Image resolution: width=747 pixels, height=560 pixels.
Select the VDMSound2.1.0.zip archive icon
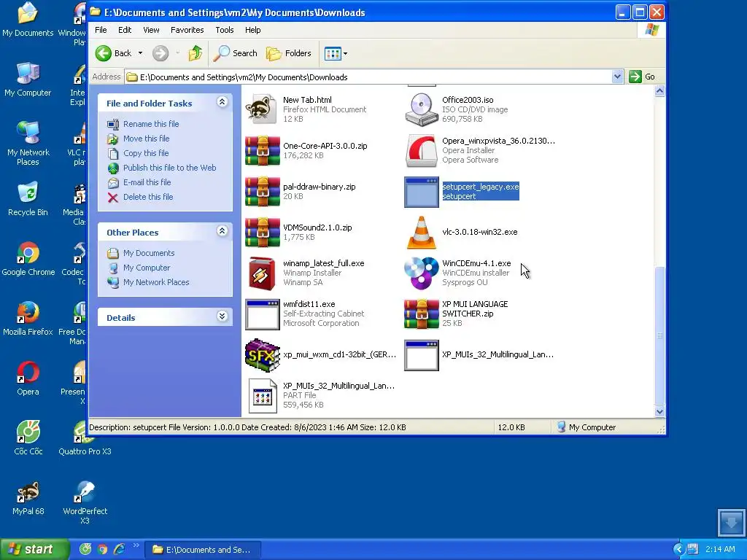pos(262,233)
